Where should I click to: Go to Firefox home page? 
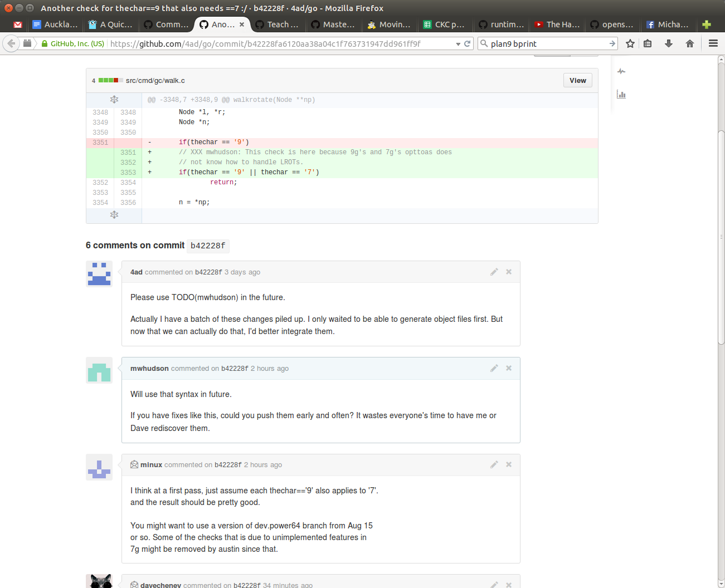(690, 43)
